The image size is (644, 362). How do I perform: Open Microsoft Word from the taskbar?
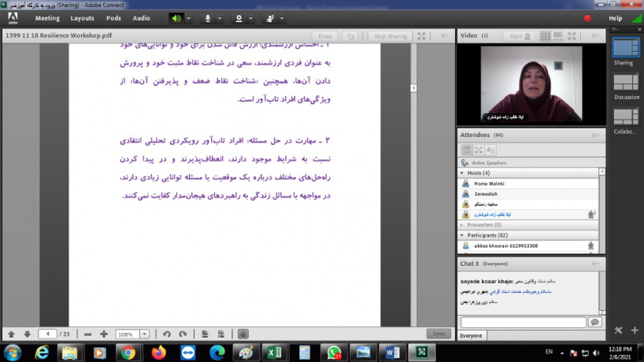pos(392,353)
